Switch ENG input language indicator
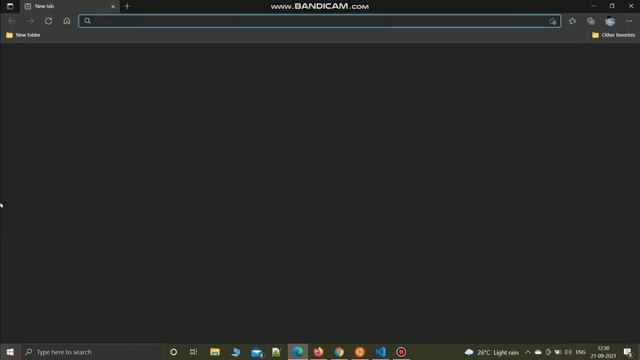This screenshot has width=640, height=360. tap(580, 352)
